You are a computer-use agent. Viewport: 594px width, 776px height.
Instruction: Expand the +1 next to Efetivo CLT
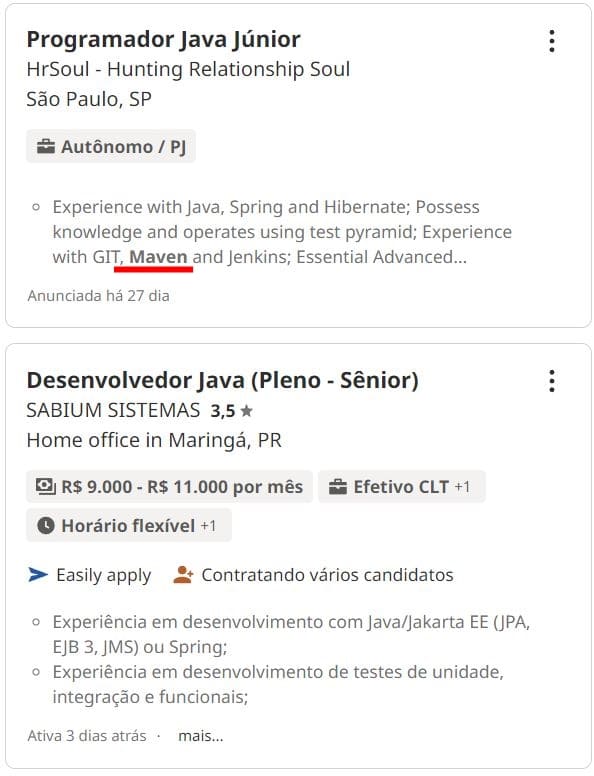pyautogui.click(x=462, y=487)
